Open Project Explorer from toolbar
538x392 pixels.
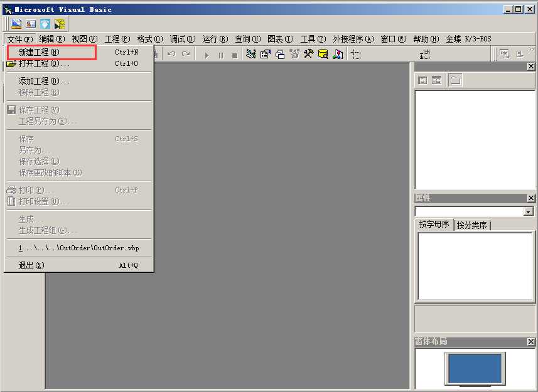[x=251, y=54]
